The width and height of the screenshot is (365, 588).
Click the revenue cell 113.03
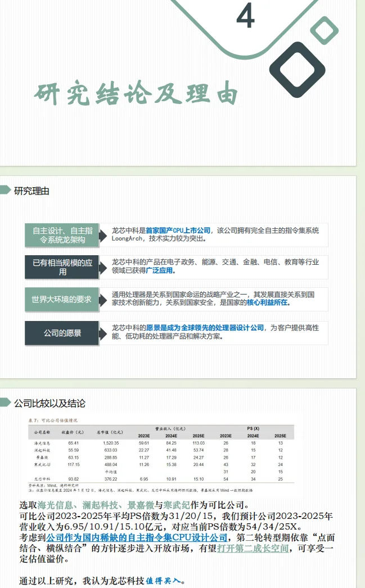coord(199,444)
